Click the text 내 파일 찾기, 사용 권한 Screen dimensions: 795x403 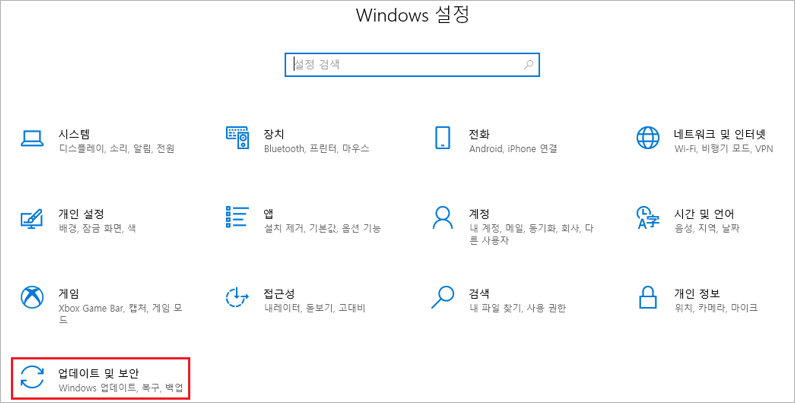tap(517, 308)
